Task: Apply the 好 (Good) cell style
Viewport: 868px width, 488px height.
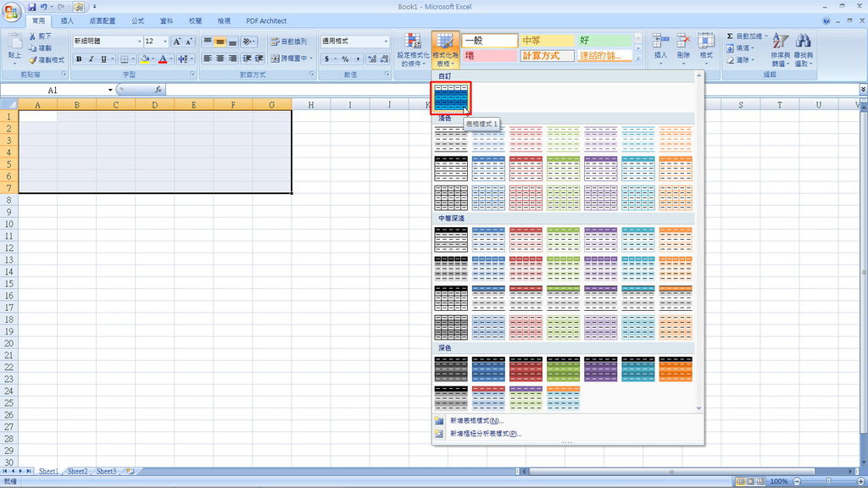Action: [x=604, y=41]
